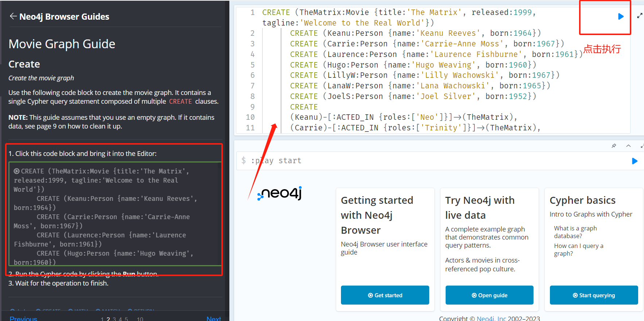
Task: Click 'Intro to Graphs with Cypher' text
Action: pos(591,214)
